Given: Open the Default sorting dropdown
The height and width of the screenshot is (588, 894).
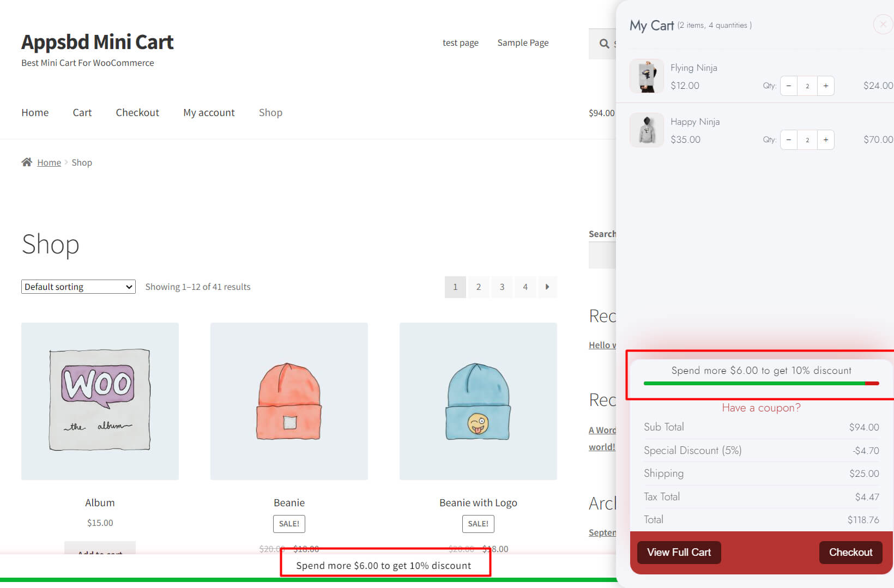Looking at the screenshot, I should (x=78, y=287).
